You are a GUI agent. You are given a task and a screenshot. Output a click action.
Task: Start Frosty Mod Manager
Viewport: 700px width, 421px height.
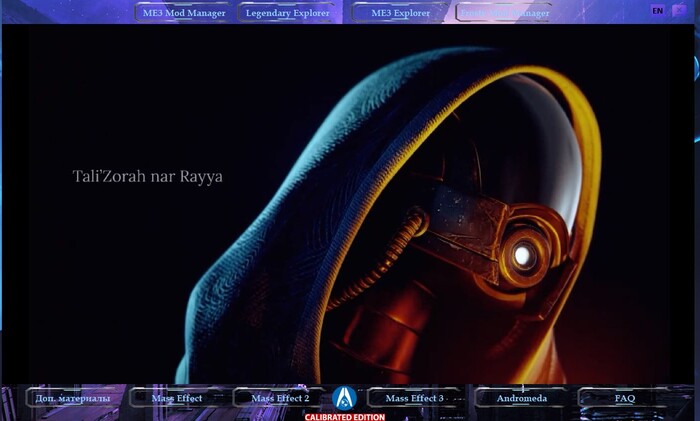503,13
